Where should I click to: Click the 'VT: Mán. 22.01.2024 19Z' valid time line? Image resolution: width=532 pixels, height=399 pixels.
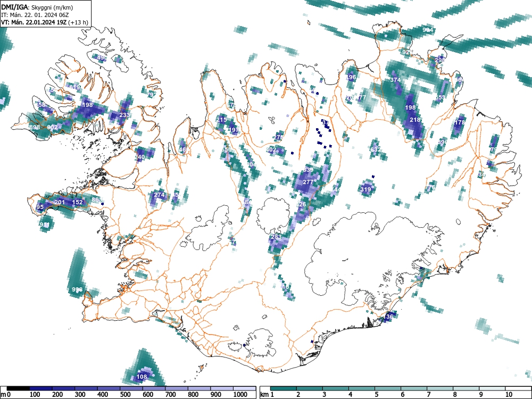click(34, 22)
